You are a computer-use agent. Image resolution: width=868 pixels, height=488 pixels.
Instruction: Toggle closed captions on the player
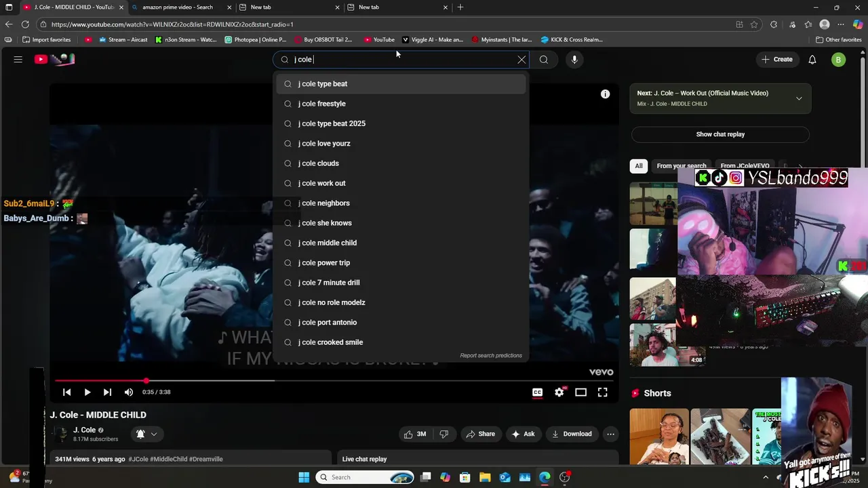[537, 392]
